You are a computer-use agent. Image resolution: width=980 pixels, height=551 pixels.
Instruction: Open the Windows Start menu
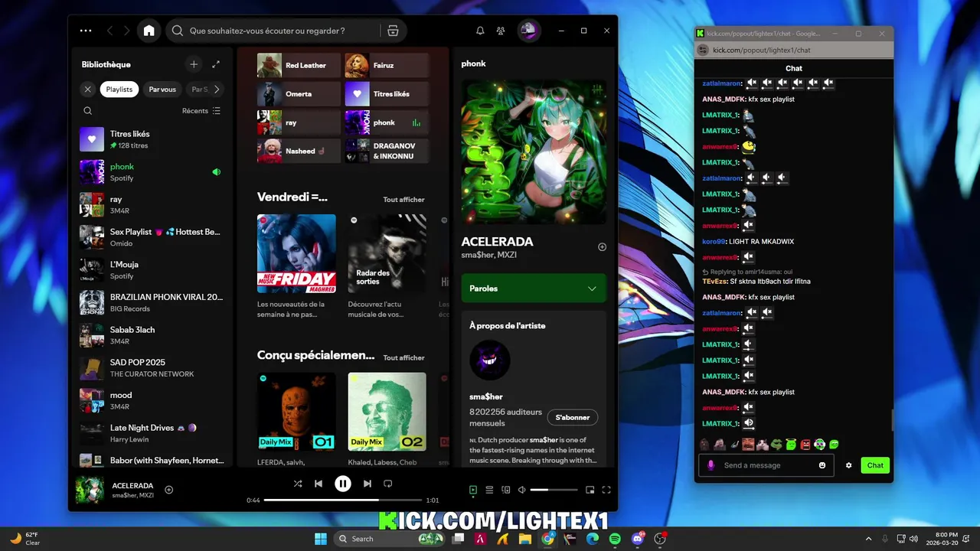tap(321, 539)
